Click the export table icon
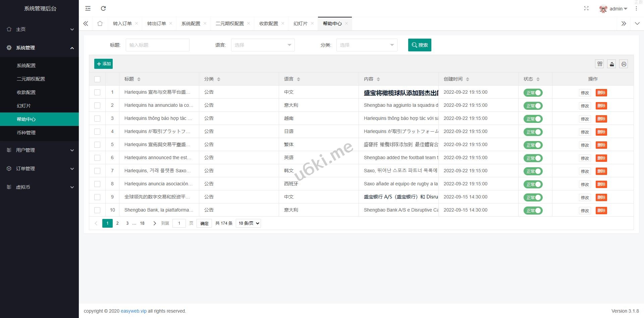Image resolution: width=644 pixels, height=318 pixels. 612,64
